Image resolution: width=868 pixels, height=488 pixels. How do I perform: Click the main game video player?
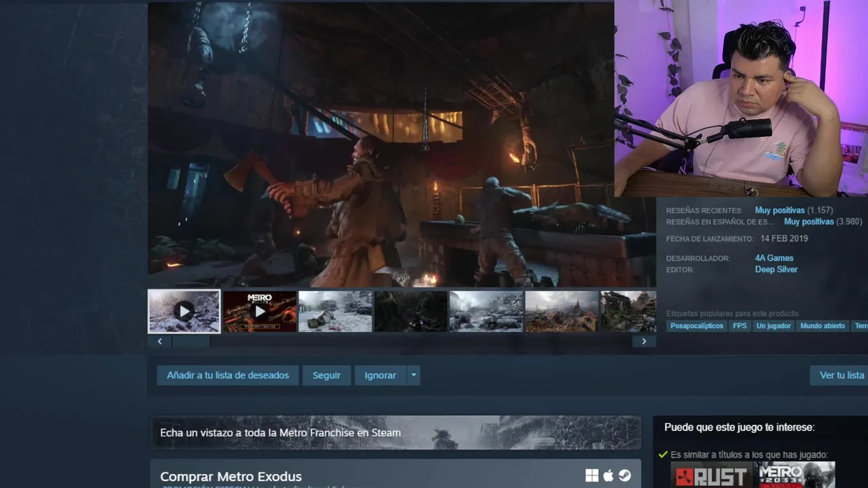pos(381,144)
